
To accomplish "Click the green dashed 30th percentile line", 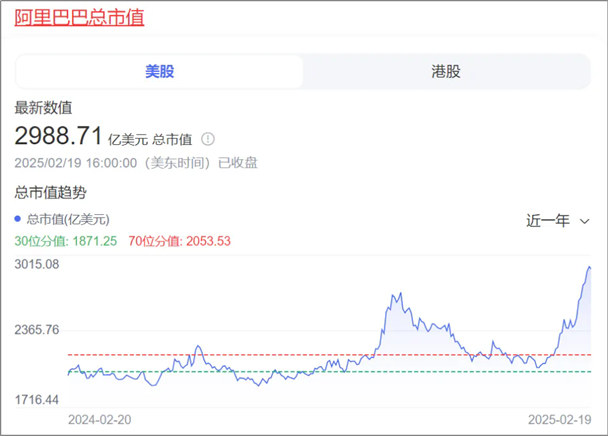I will pos(330,372).
